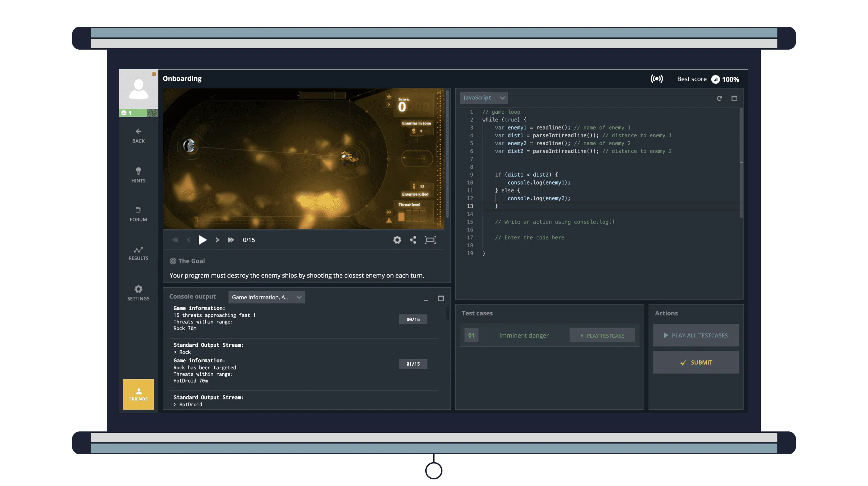Click the expand editor icon
The width and height of the screenshot is (868, 486).
pos(734,98)
